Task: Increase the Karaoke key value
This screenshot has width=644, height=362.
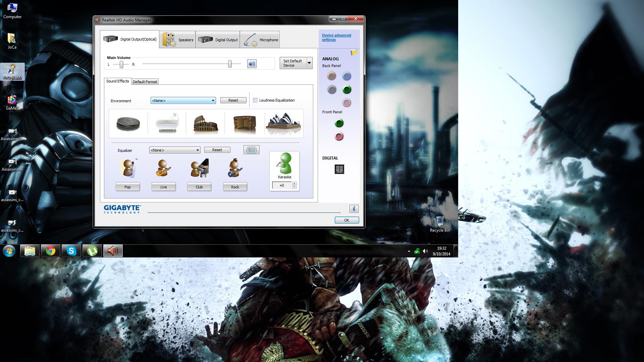Action: click(x=294, y=183)
